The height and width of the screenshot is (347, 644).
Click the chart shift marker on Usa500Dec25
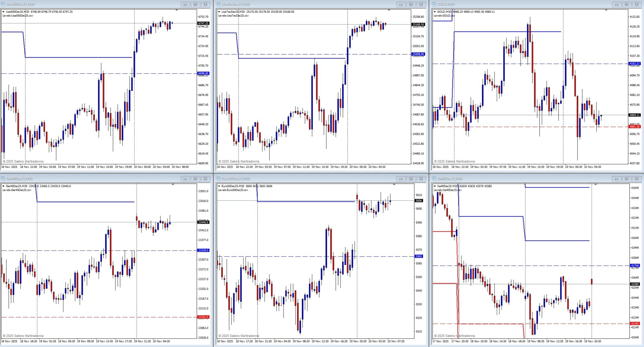click(x=177, y=10)
